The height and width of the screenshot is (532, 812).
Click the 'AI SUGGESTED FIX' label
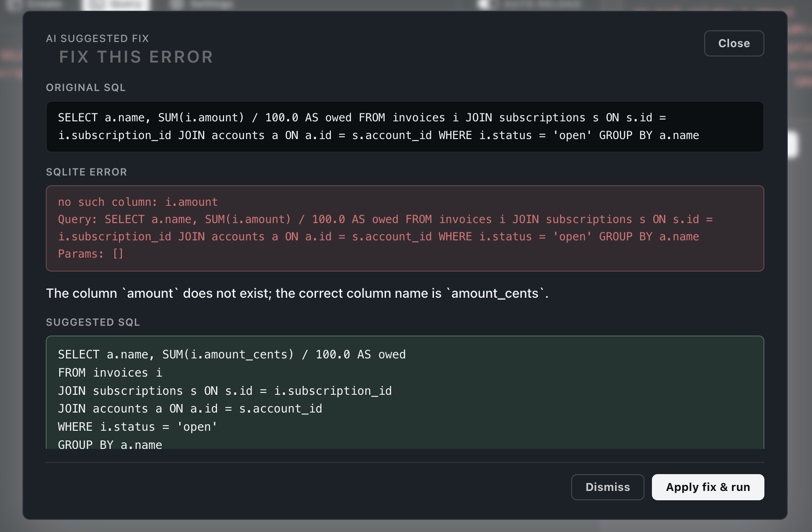[x=98, y=39]
